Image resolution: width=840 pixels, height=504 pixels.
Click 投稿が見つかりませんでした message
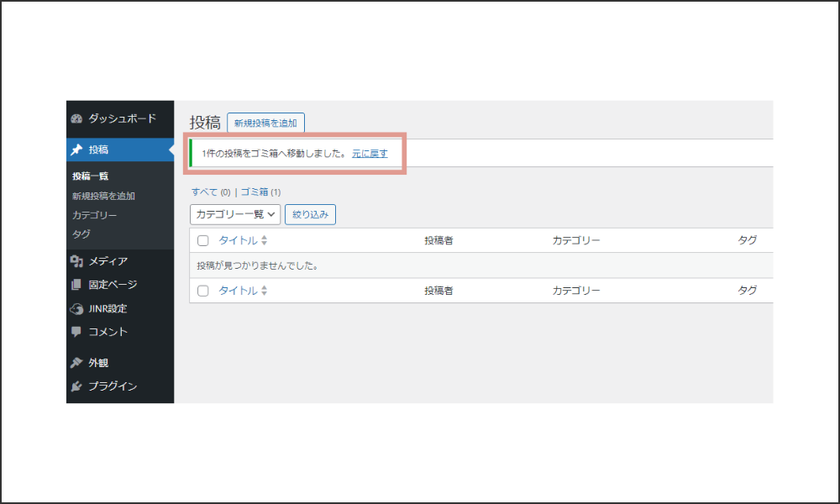(x=258, y=265)
